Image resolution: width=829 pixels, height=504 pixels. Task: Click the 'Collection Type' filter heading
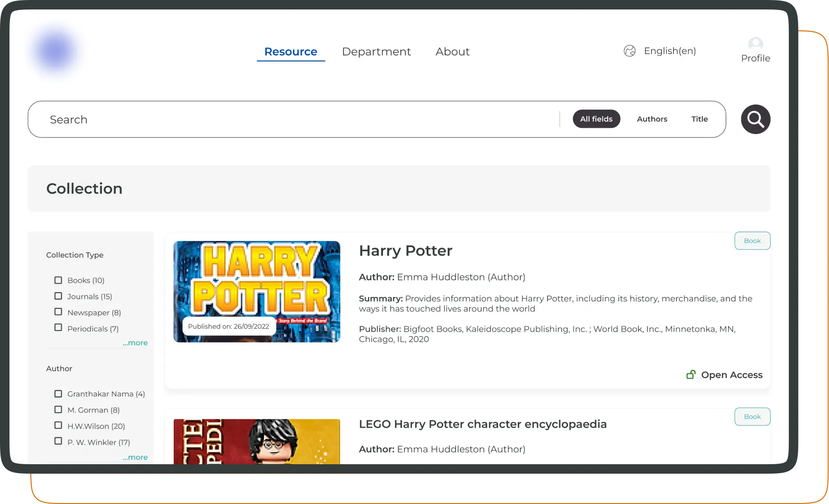tap(75, 255)
